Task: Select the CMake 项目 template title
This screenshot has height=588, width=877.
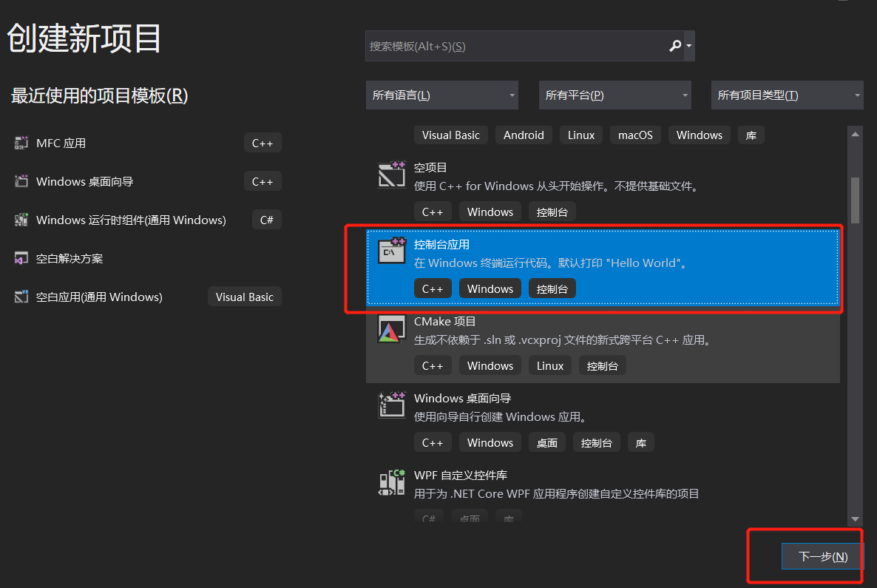Action: 444,321
